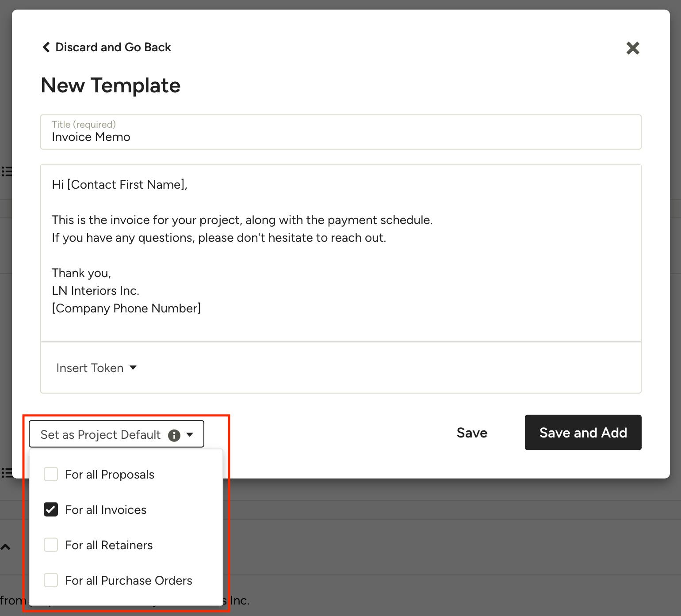
Task: Click the back chevron icon
Action: pyautogui.click(x=46, y=47)
